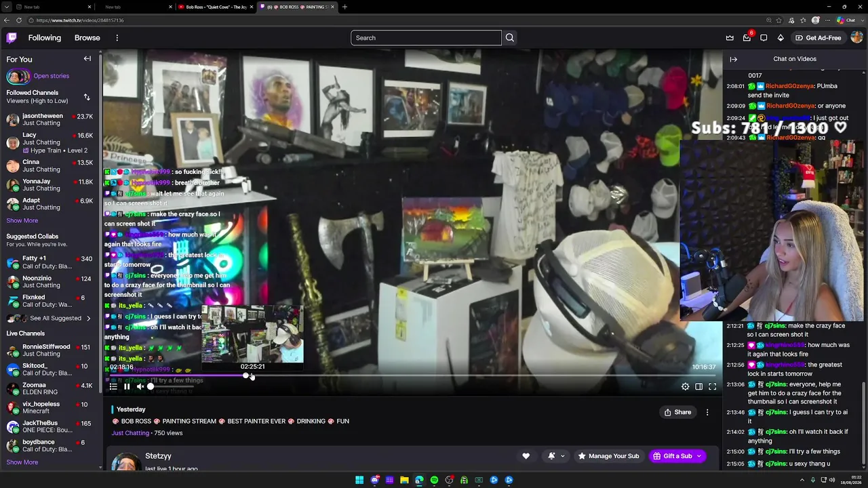This screenshot has height=488, width=868.
Task: Click the Get Ad-Free button
Action: coord(818,38)
